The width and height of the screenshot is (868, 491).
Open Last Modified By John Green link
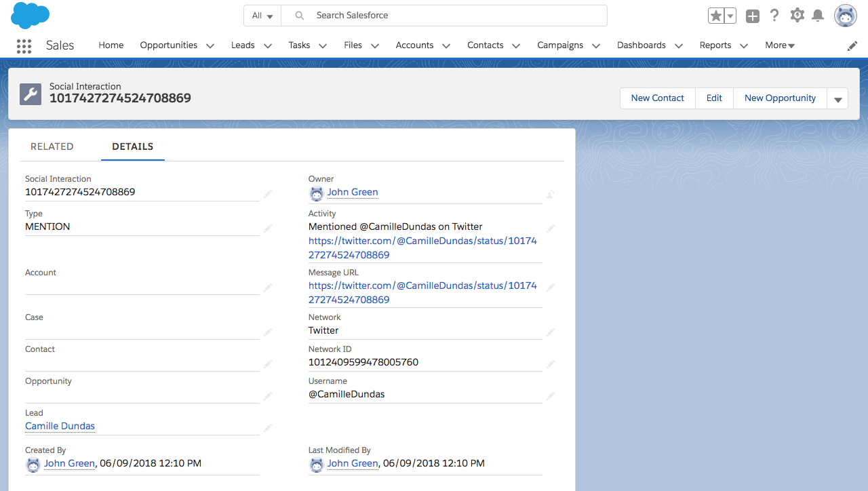pyautogui.click(x=353, y=464)
